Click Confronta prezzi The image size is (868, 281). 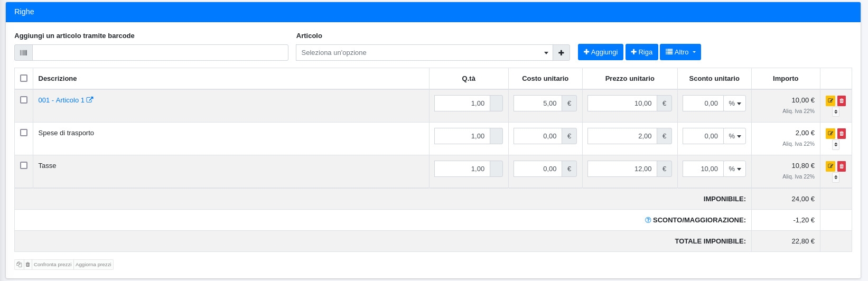52,265
